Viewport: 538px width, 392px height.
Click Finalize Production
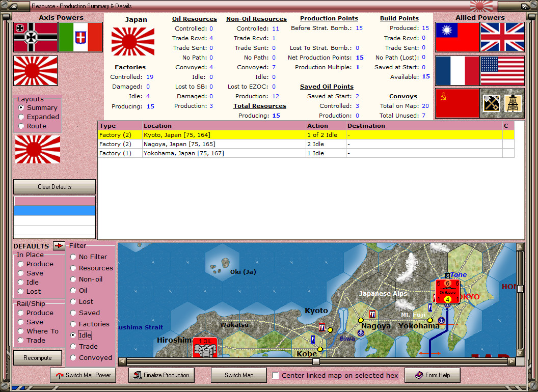click(x=161, y=375)
